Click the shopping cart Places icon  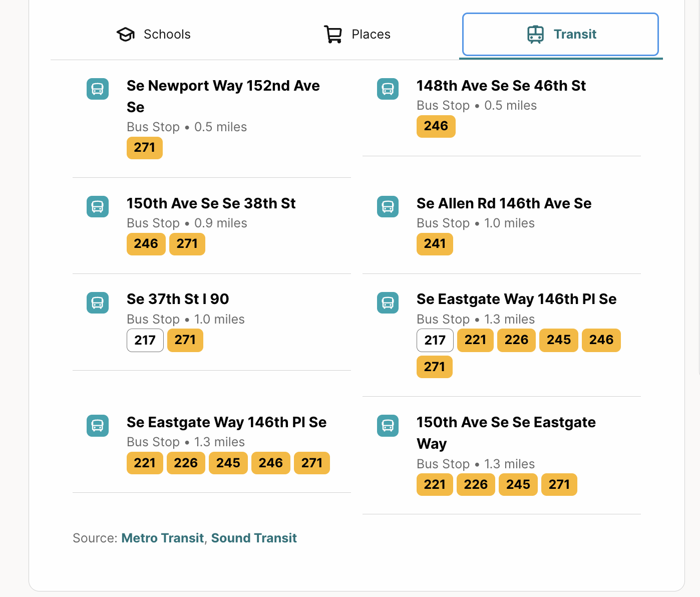[x=333, y=35]
